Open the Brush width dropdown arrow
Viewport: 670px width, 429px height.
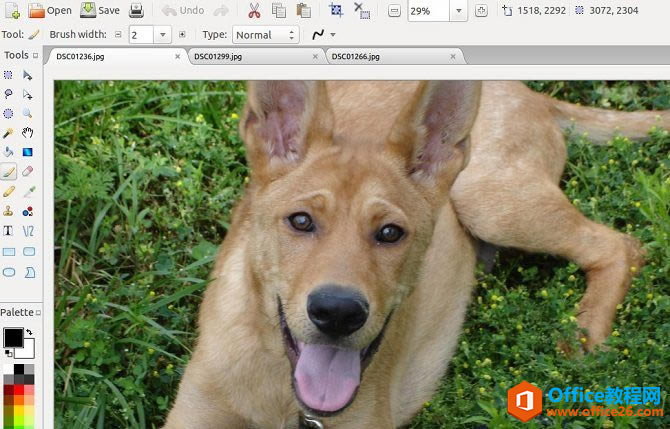(x=162, y=35)
